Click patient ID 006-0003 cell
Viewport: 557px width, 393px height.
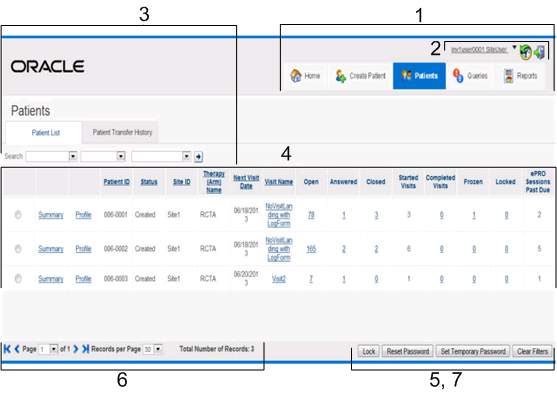click(x=115, y=279)
